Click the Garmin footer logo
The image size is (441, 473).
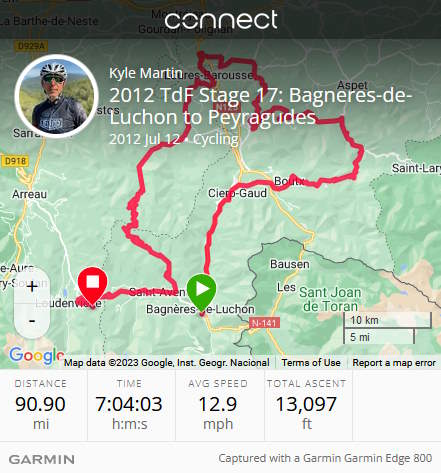click(42, 459)
